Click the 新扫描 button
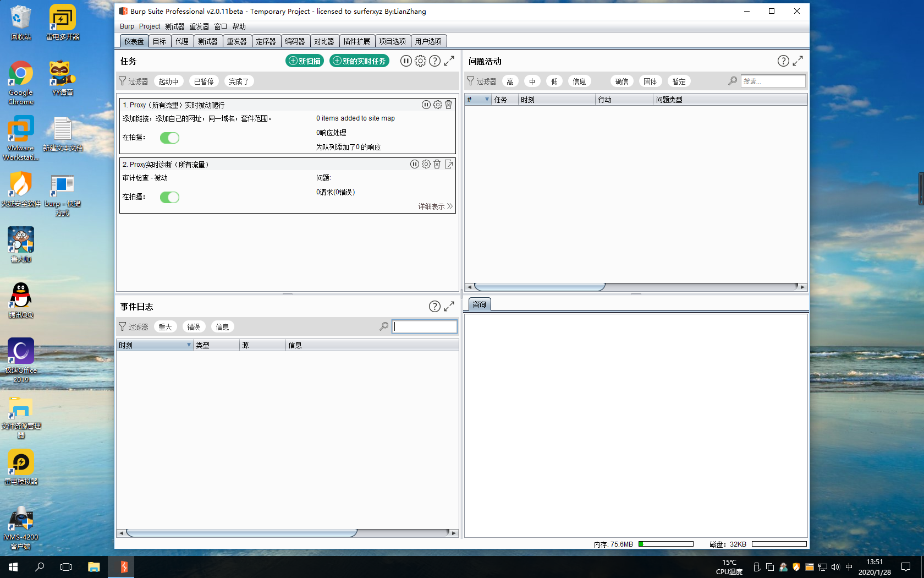Image resolution: width=924 pixels, height=578 pixels. pos(305,61)
